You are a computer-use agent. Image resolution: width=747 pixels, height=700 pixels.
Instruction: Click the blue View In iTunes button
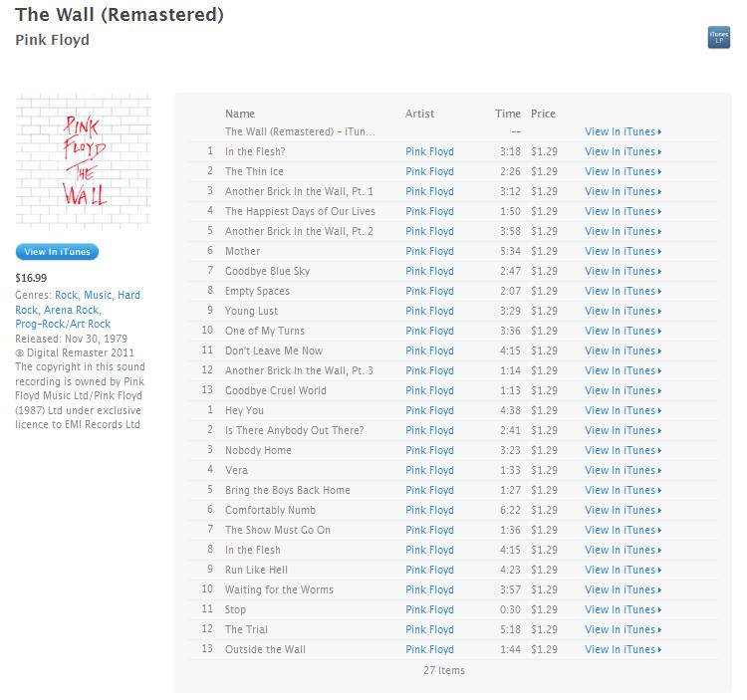[x=57, y=252]
